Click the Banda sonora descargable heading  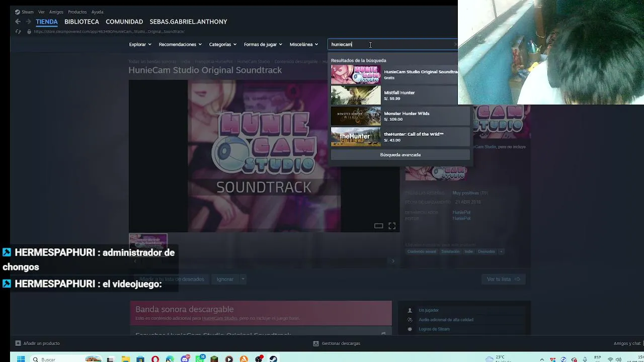(x=184, y=309)
